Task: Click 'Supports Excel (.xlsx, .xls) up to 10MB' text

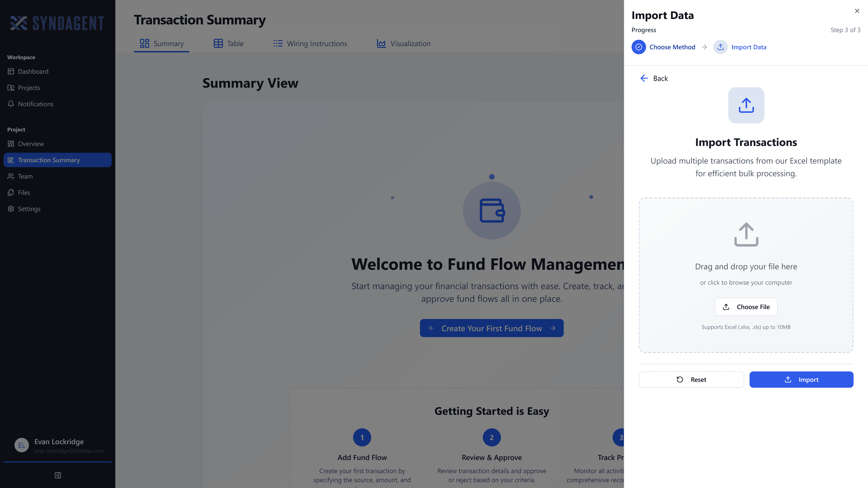Action: point(746,327)
